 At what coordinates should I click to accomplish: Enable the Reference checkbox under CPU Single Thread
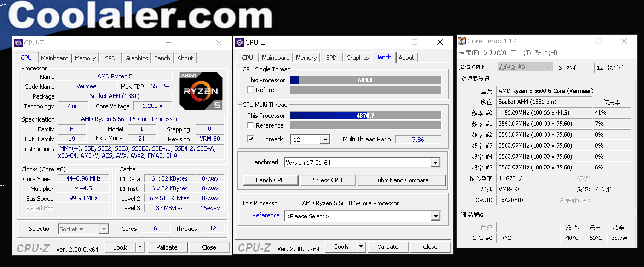pyautogui.click(x=250, y=90)
